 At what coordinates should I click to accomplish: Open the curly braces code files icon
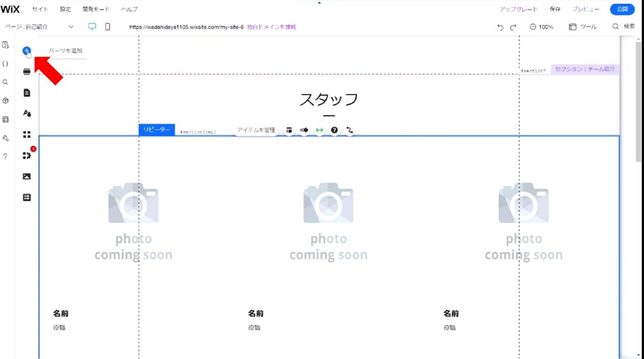(5, 63)
